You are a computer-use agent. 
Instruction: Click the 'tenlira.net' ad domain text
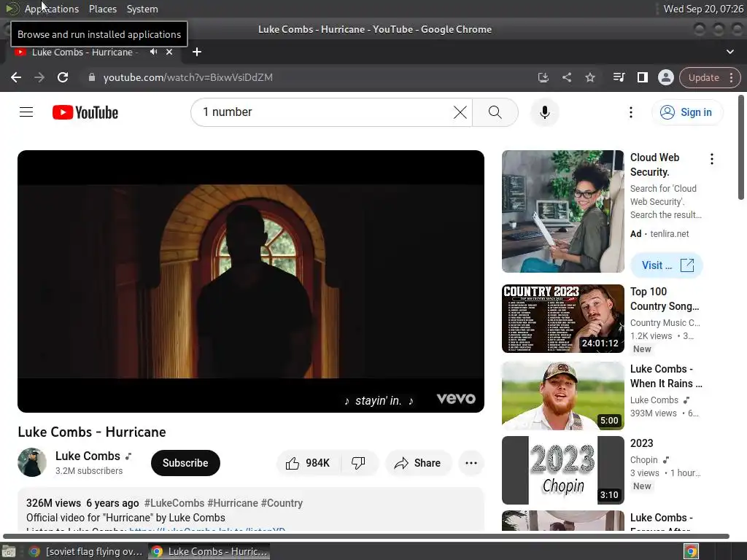pyautogui.click(x=670, y=234)
